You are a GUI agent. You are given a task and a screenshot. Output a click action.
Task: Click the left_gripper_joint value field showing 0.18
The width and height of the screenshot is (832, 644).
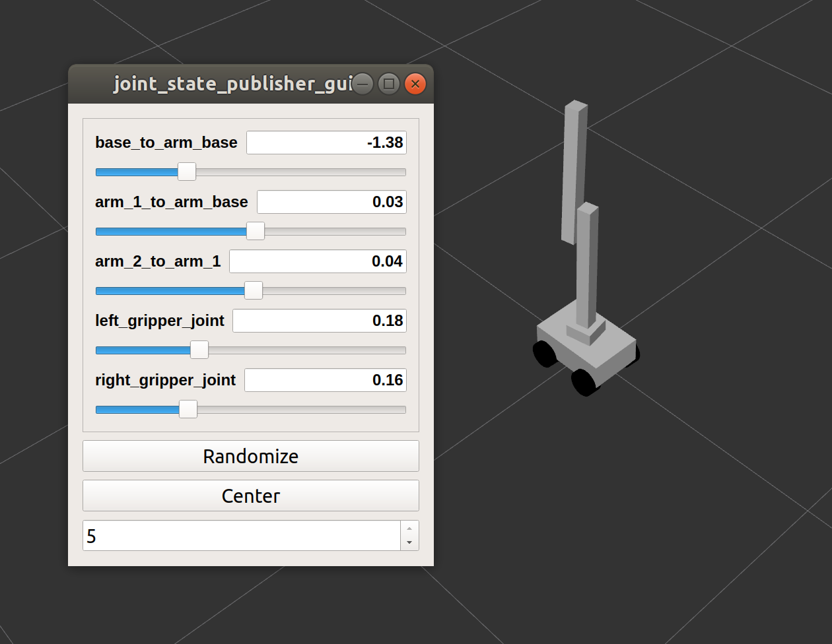(320, 321)
